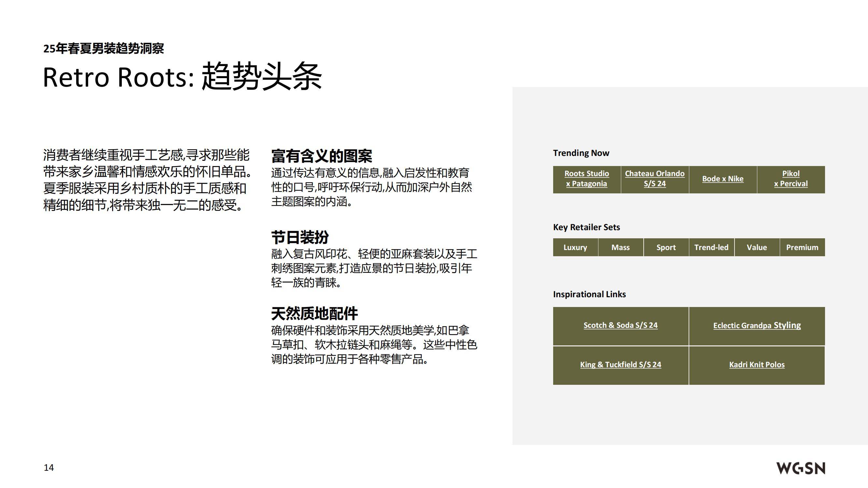Select the Value retailer set
The width and height of the screenshot is (868, 488).
[757, 247]
